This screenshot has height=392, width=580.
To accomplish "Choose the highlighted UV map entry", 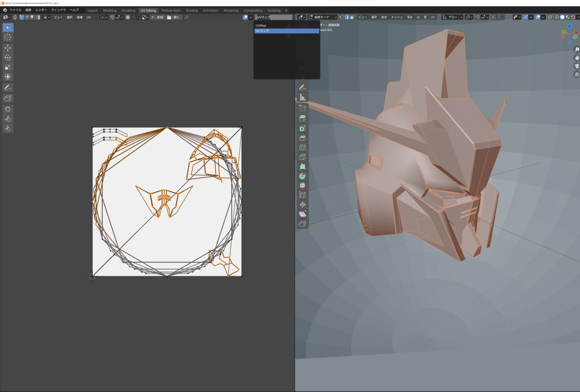I will 287,30.
